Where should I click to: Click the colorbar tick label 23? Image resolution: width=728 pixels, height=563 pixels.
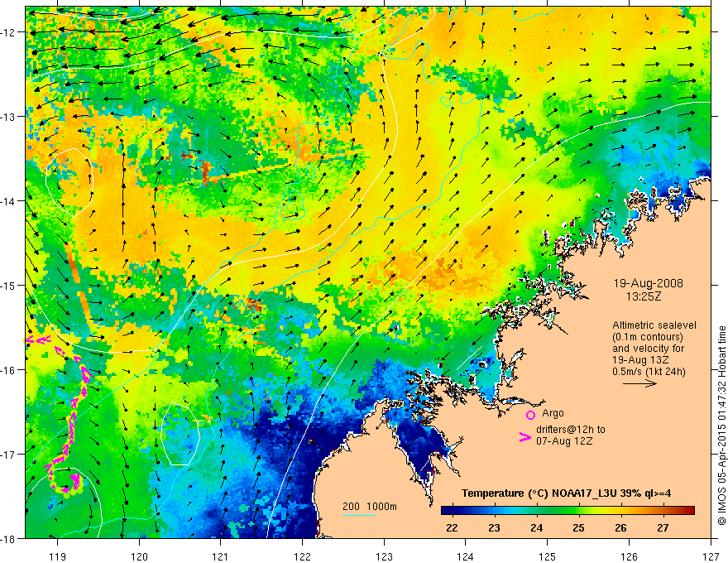494,527
